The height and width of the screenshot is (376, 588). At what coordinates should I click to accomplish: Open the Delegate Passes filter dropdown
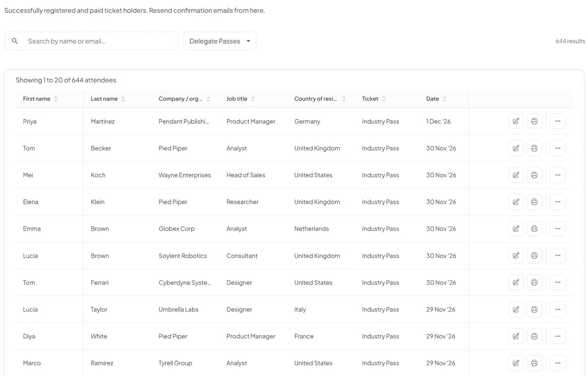[x=219, y=41]
